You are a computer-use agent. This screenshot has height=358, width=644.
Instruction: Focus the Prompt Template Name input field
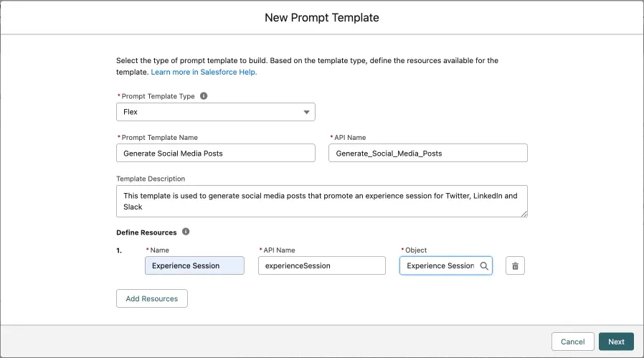click(x=216, y=154)
